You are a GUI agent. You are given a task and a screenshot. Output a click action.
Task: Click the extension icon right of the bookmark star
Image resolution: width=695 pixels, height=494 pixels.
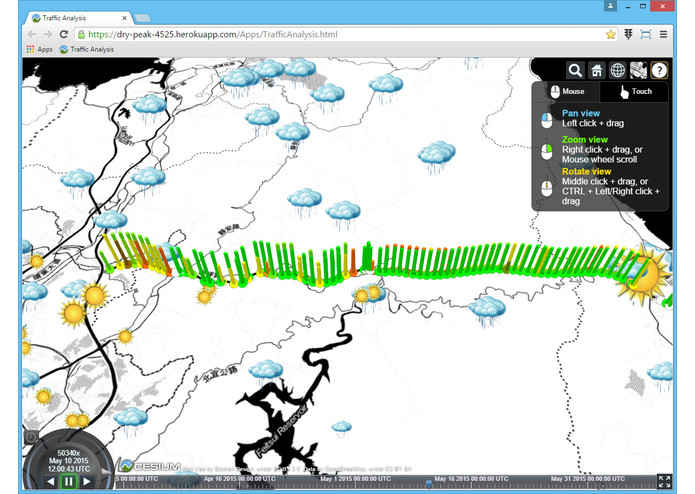pyautogui.click(x=629, y=34)
